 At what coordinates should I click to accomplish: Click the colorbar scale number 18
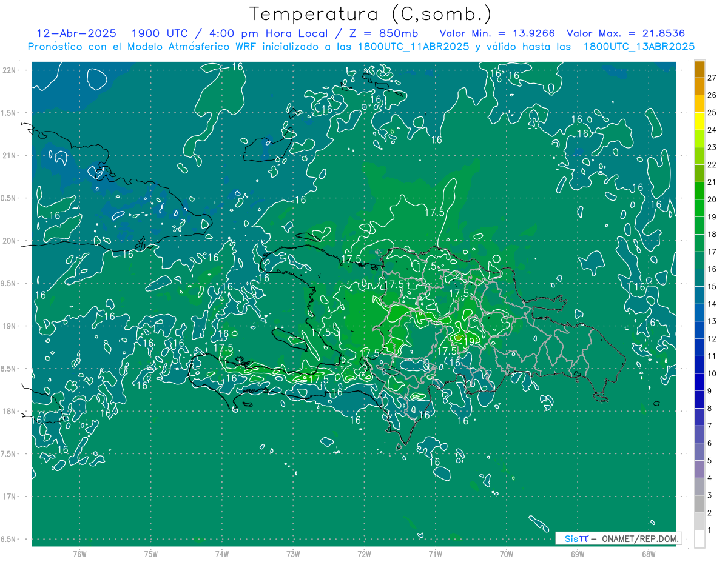pyautogui.click(x=712, y=234)
